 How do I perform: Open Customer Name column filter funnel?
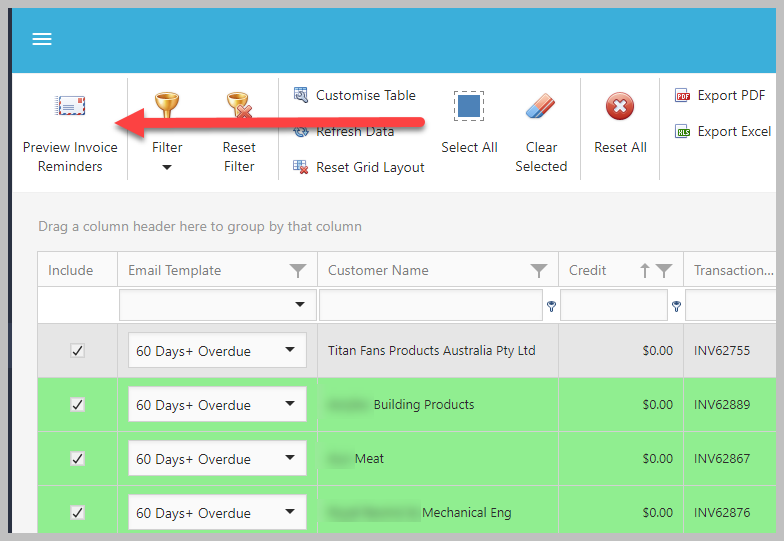pos(538,270)
